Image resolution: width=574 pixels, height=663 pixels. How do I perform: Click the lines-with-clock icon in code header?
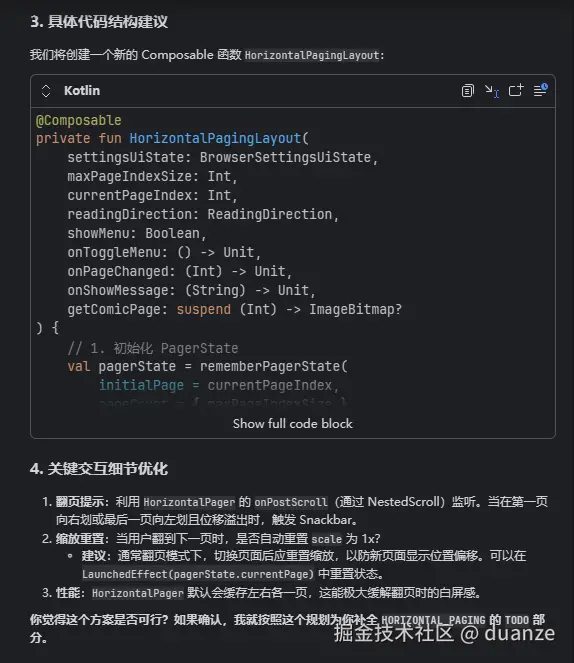click(540, 90)
